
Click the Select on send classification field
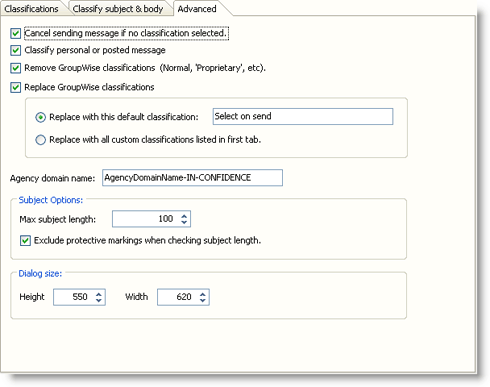coord(303,116)
